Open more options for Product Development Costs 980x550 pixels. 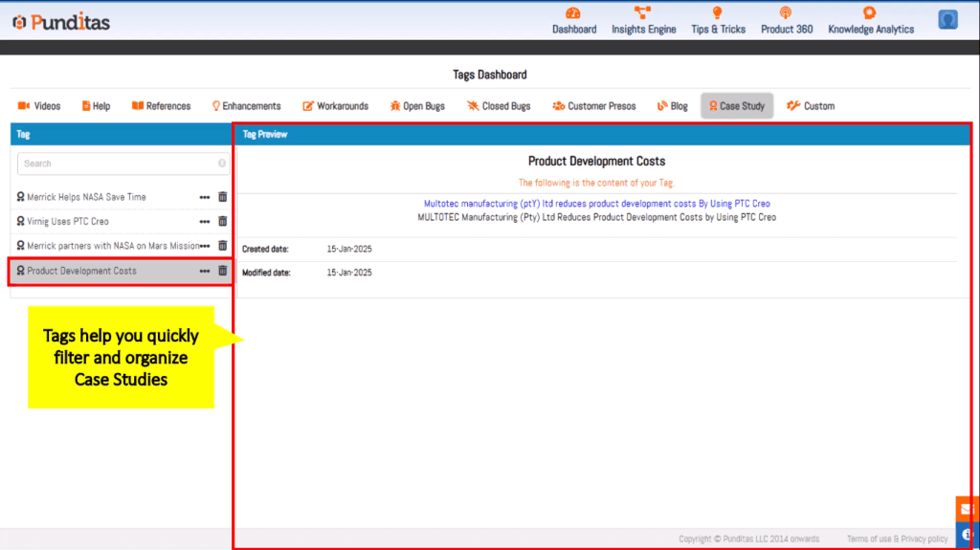click(x=204, y=272)
